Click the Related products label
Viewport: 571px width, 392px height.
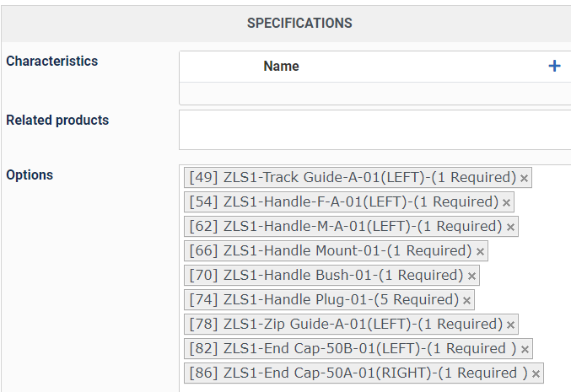tap(57, 120)
